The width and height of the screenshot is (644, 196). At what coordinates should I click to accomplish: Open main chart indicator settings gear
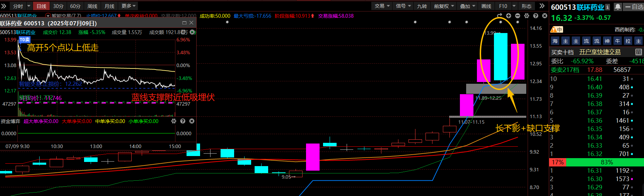click(x=527, y=16)
